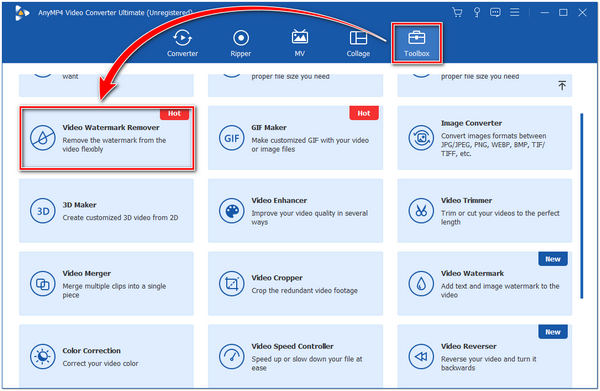Click the Video Speed Controller gauge icon
The width and height of the screenshot is (600, 391).
point(232,357)
